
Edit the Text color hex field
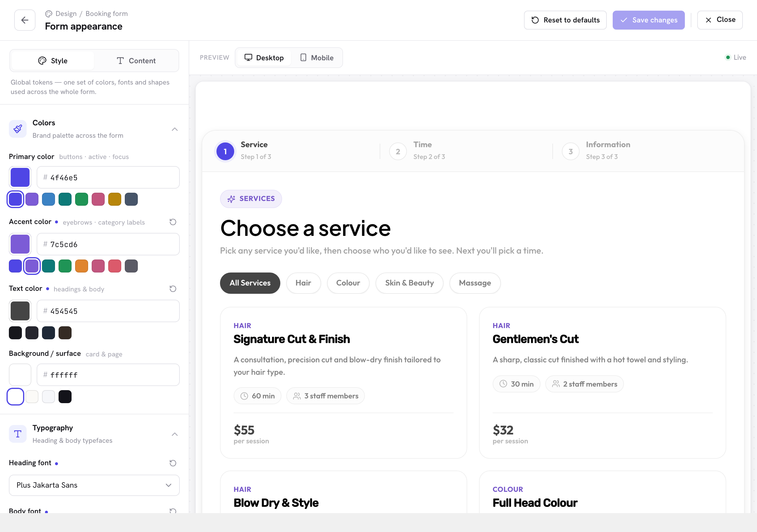(x=108, y=311)
